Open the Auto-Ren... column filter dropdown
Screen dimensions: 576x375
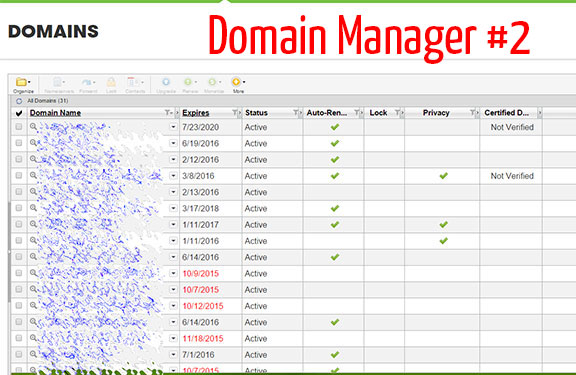pyautogui.click(x=357, y=113)
